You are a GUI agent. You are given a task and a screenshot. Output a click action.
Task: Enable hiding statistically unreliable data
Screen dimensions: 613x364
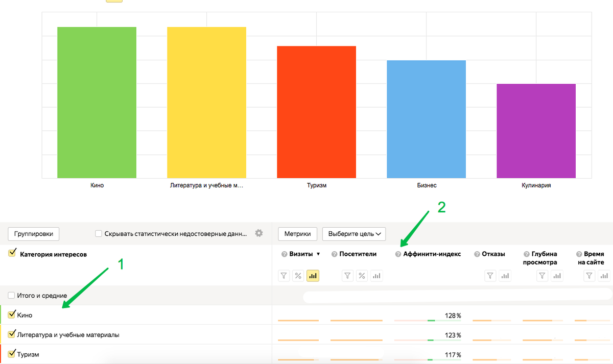coord(99,234)
